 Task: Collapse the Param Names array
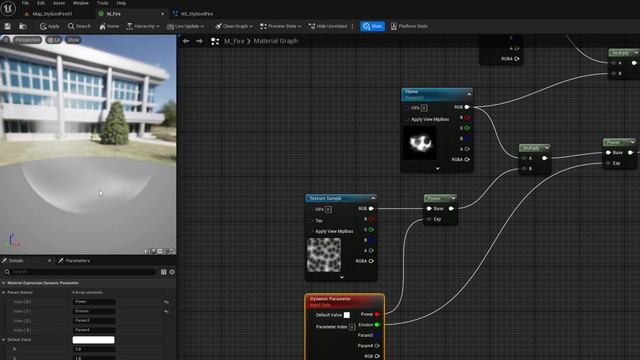coord(3,292)
